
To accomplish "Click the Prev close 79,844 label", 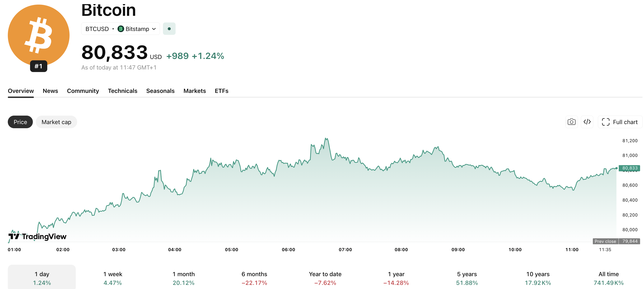I will [x=616, y=241].
